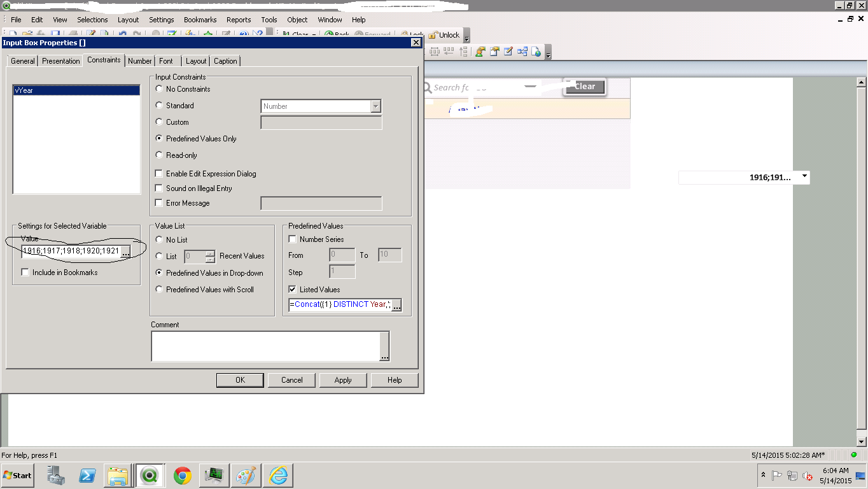The width and height of the screenshot is (868, 489).
Task: Click the Edit Script pencil icon
Action: [x=508, y=52]
